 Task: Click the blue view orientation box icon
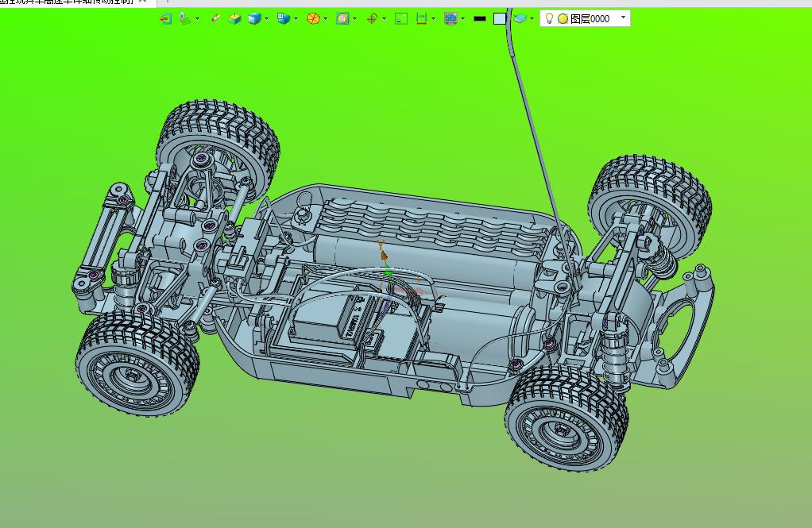[x=284, y=18]
